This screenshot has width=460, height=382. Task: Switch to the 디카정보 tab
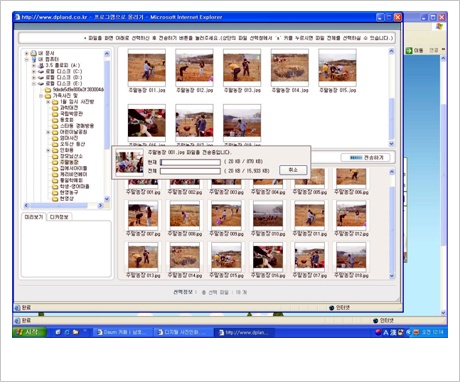[59, 217]
